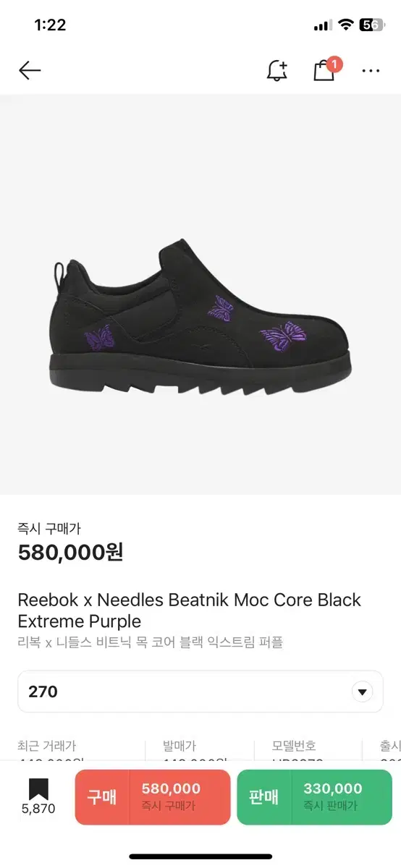Tap the red badge on shopping bag

333,64
